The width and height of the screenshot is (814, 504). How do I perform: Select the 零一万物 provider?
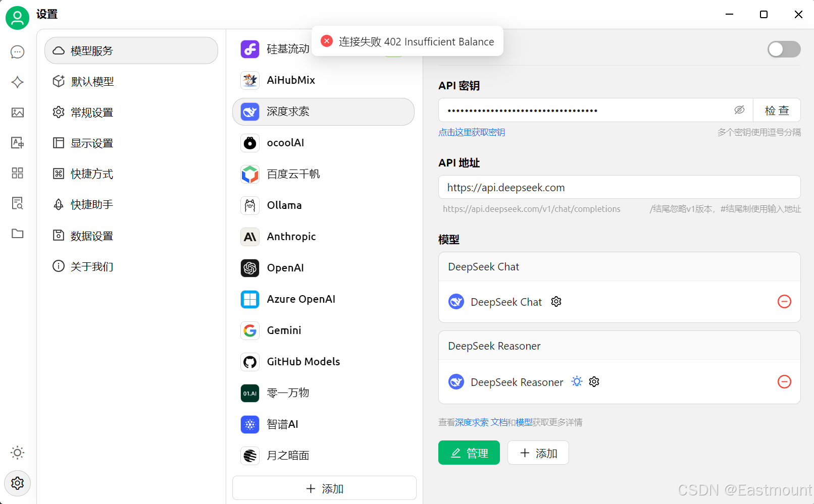pyautogui.click(x=323, y=393)
